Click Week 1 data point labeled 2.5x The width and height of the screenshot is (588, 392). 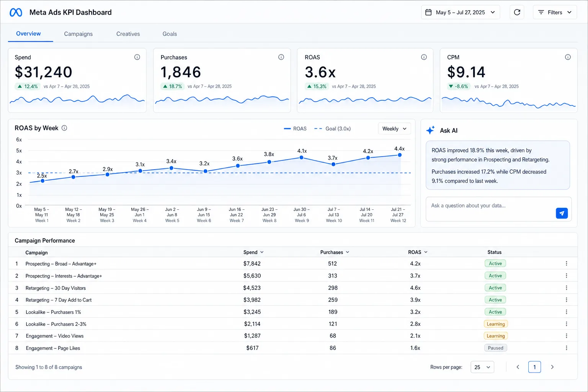click(x=42, y=181)
